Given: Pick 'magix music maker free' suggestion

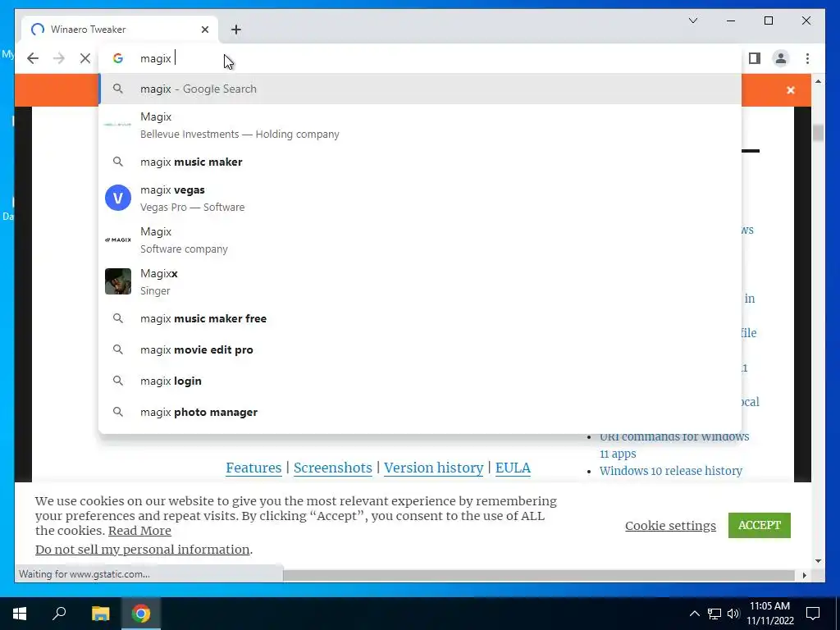Looking at the screenshot, I should [x=420, y=319].
